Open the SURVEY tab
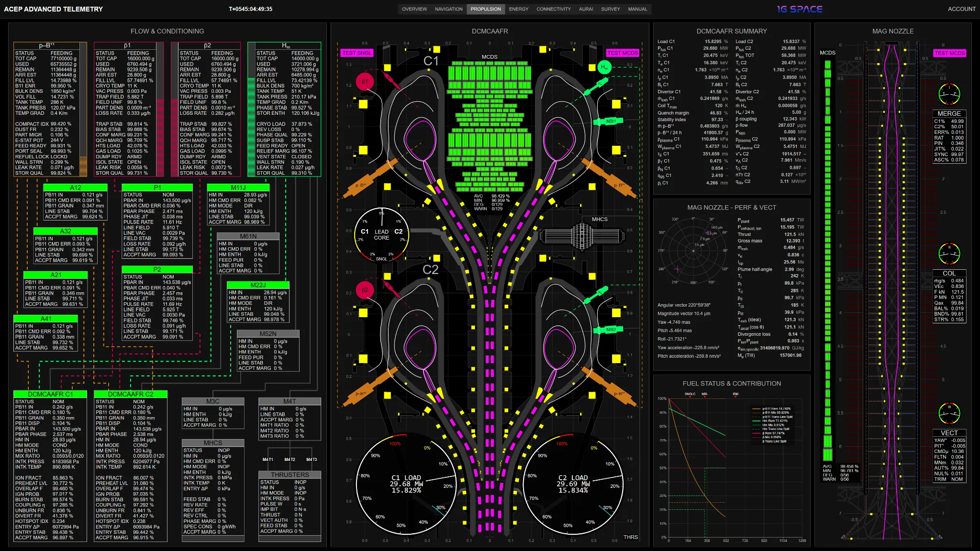 tap(611, 9)
